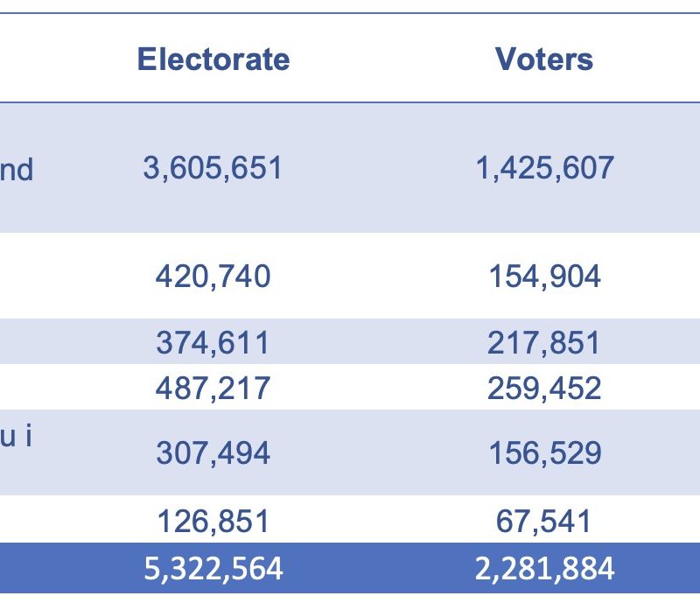Click the electorate figure 487,217

tap(213, 388)
